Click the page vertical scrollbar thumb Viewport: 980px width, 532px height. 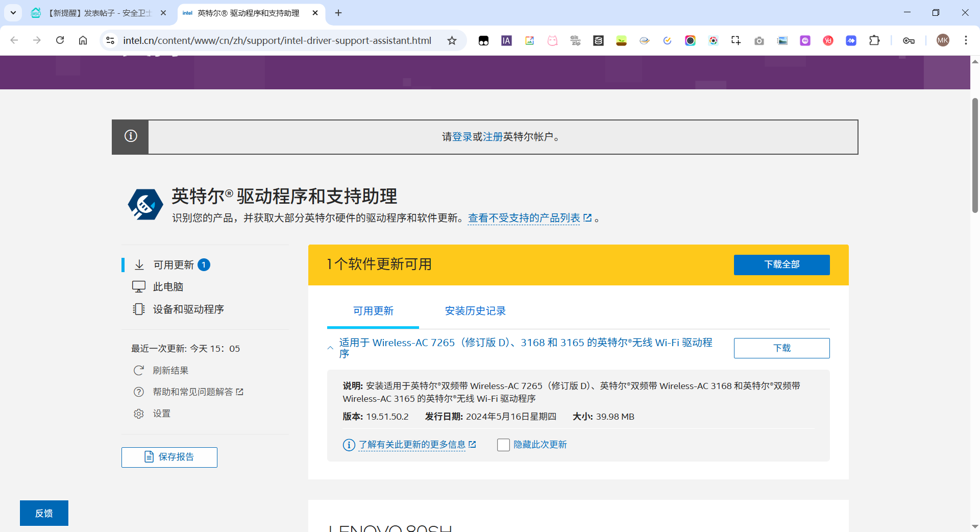coord(975,156)
